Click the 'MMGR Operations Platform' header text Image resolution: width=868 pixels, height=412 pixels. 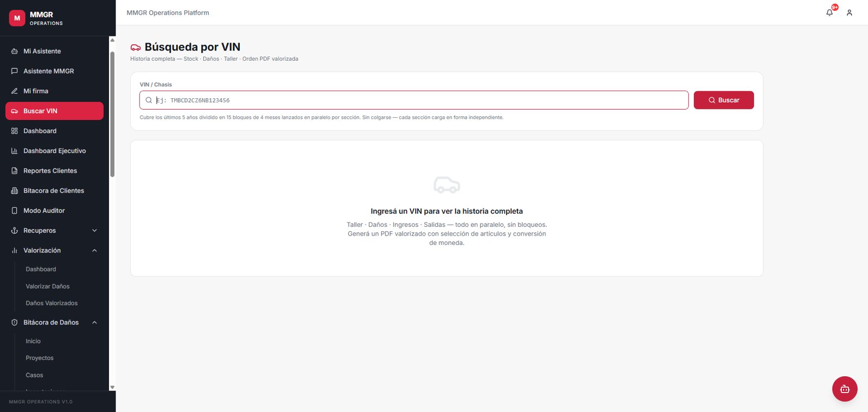[168, 12]
